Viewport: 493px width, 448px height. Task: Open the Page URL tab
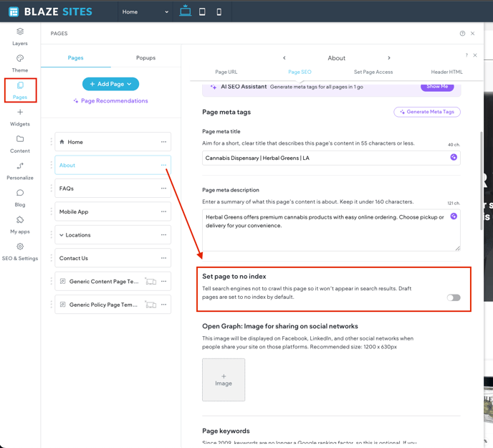click(226, 72)
